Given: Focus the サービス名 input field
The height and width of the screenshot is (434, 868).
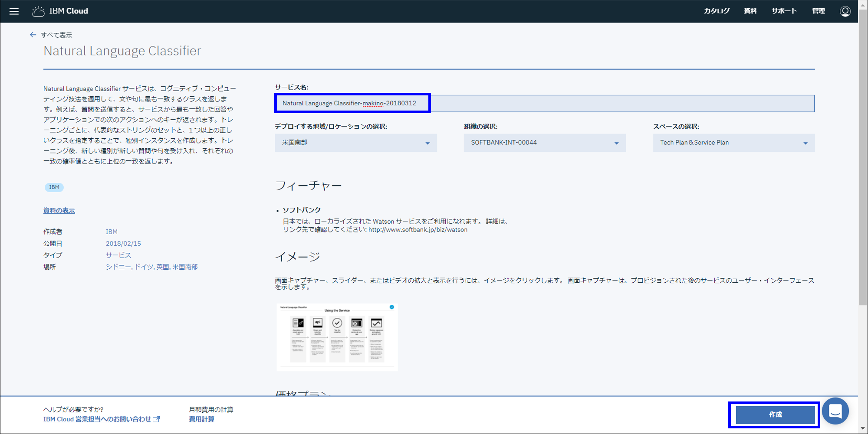Looking at the screenshot, I should (x=545, y=103).
